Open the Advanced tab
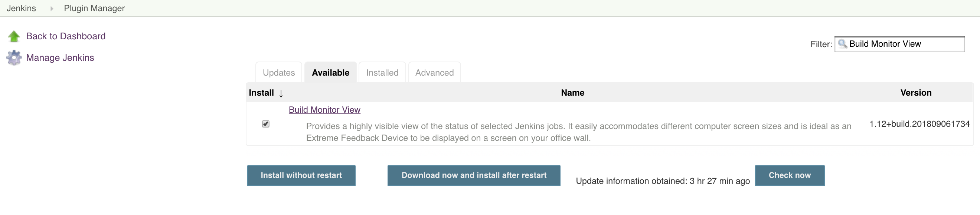The width and height of the screenshot is (980, 215). (x=434, y=72)
